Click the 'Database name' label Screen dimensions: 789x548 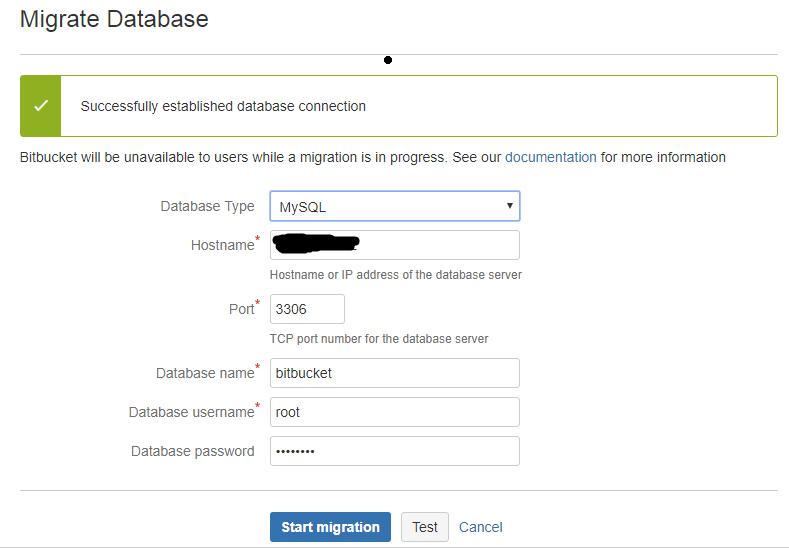click(205, 373)
